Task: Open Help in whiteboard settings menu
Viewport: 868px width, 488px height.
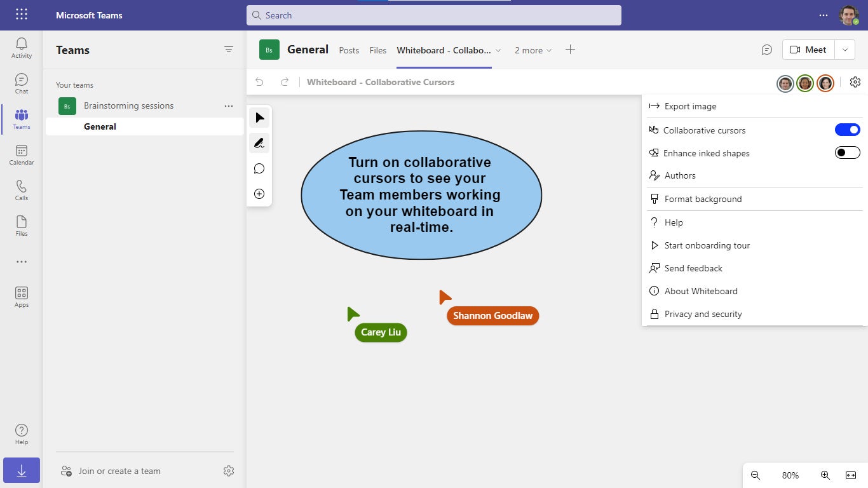Action: point(755,222)
